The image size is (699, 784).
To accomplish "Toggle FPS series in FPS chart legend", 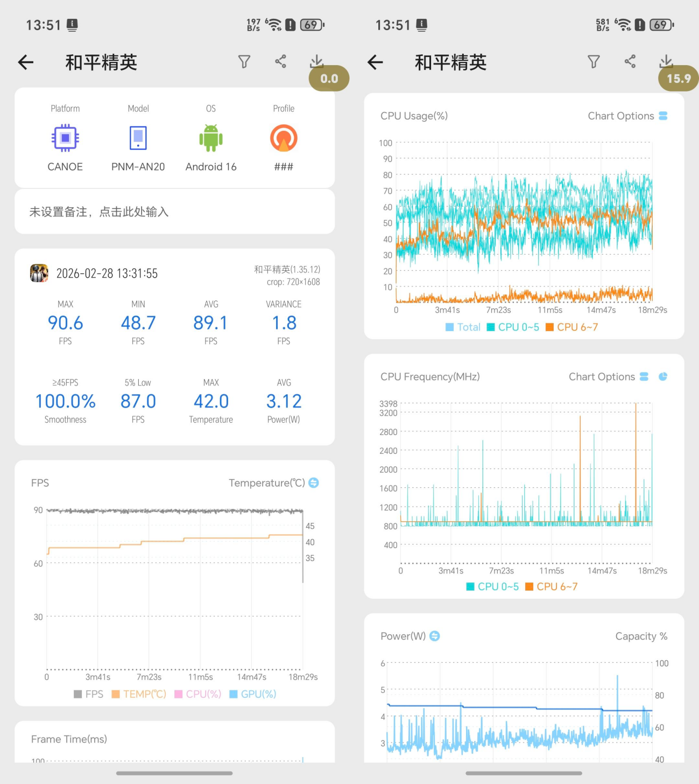I will 88,694.
